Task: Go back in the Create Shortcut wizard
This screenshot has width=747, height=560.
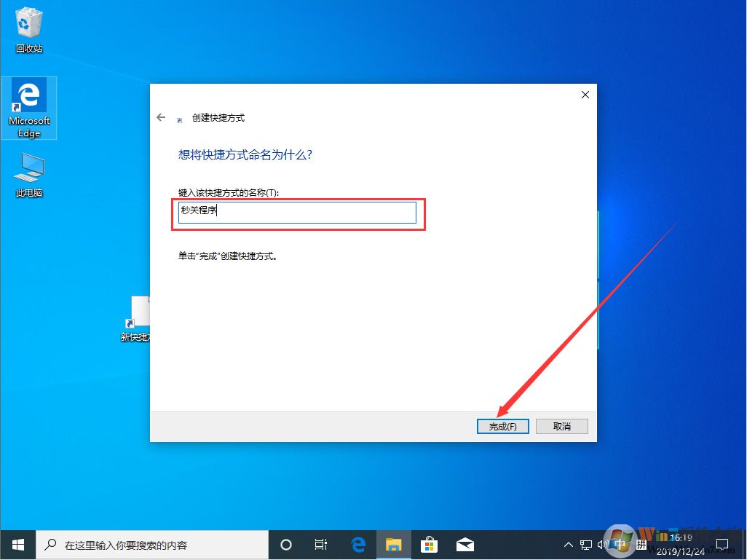Action: pyautogui.click(x=161, y=117)
